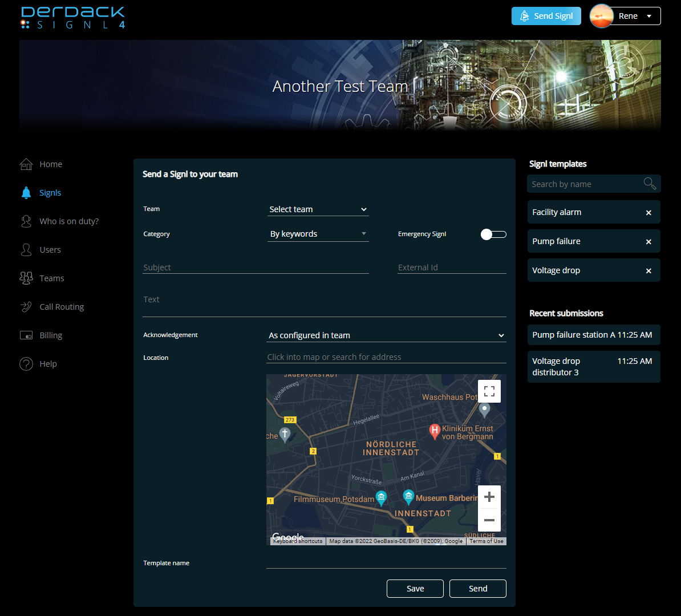The width and height of the screenshot is (681, 616).
Task: Click the Google logo on the map
Action: [287, 537]
